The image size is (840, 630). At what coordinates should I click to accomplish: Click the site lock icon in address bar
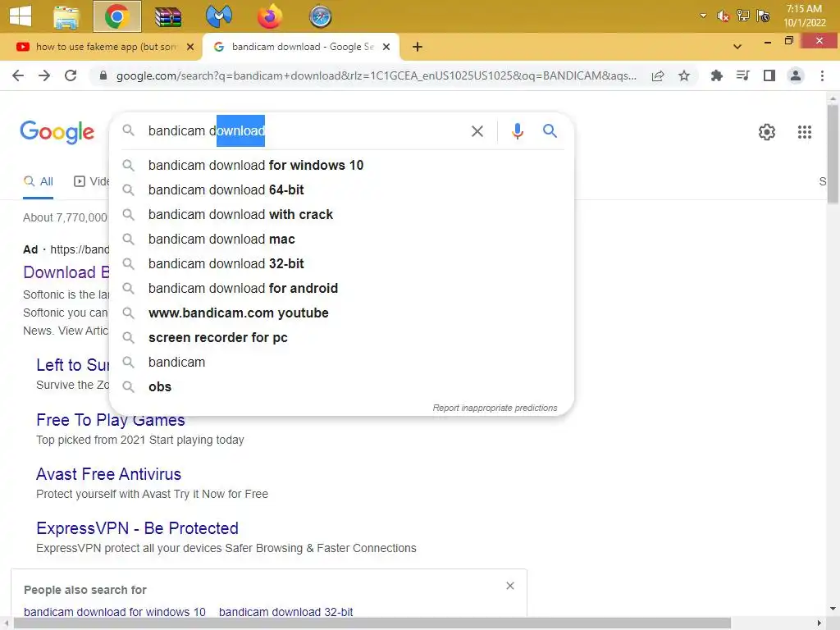[x=103, y=75]
